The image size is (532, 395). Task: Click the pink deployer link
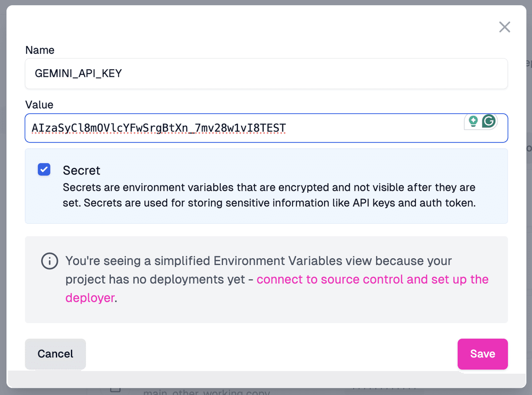(x=90, y=297)
